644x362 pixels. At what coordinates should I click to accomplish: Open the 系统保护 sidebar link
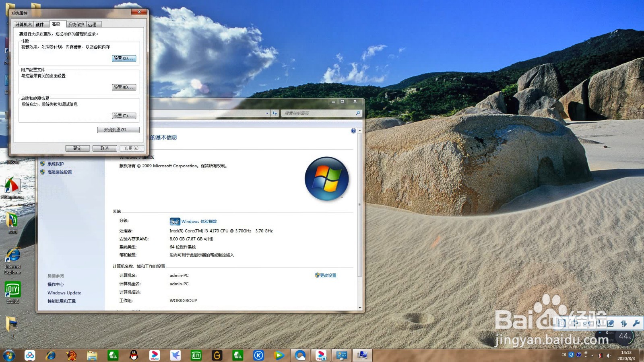pyautogui.click(x=56, y=164)
